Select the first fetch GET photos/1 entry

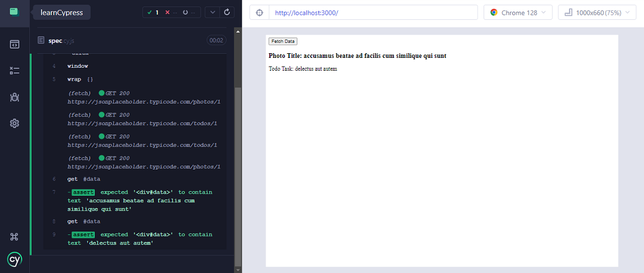coord(135,98)
